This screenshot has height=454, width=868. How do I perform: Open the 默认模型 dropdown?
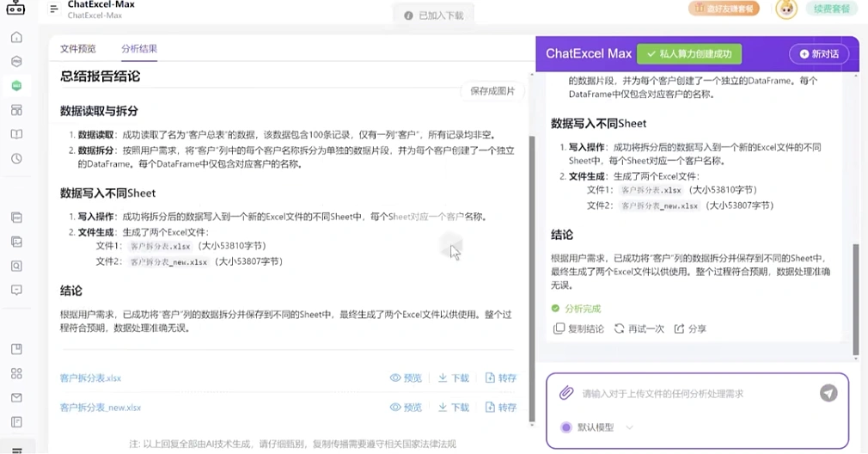point(596,426)
